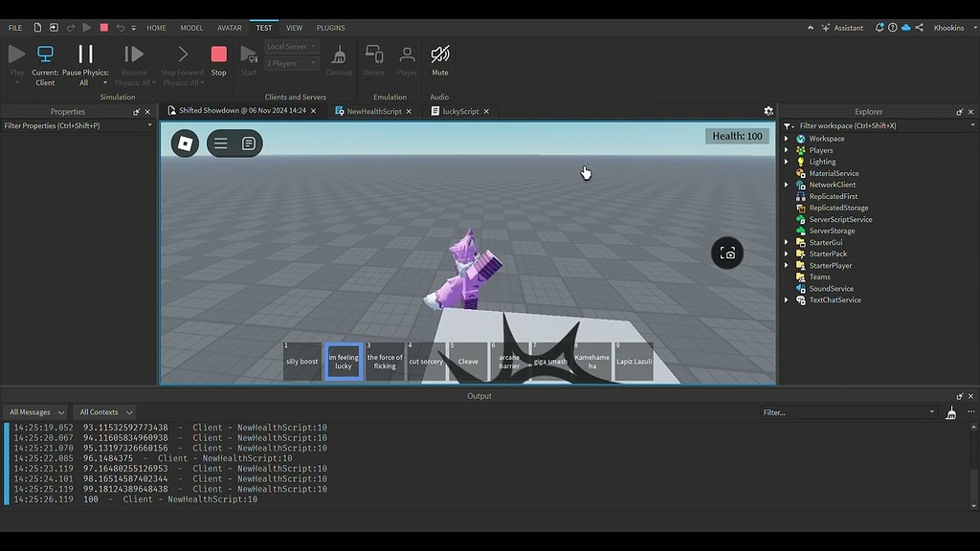
Task: Click the Output Filter text field
Action: tap(847, 411)
